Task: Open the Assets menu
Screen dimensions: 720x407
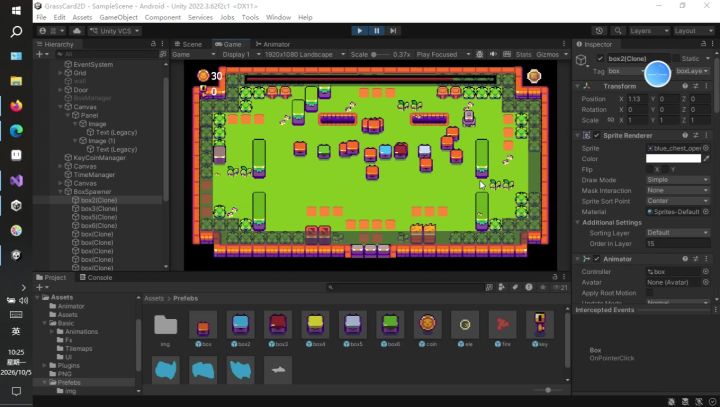Action: point(82,17)
